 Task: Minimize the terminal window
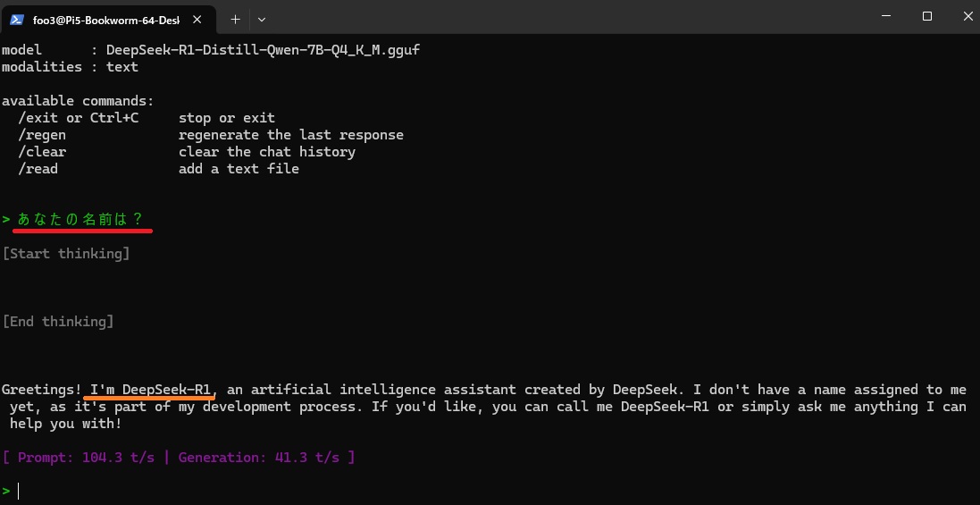(x=884, y=16)
